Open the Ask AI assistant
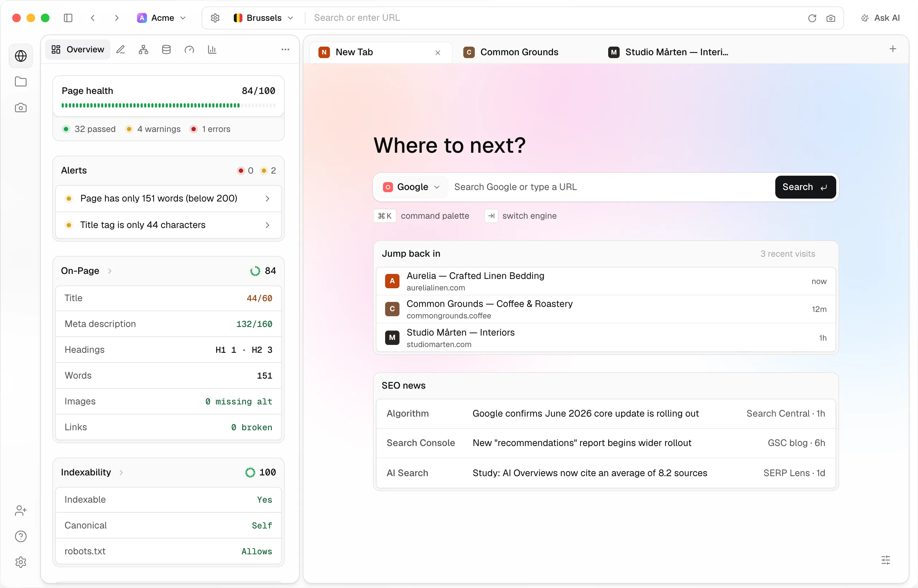The image size is (918, 588). pos(880,18)
